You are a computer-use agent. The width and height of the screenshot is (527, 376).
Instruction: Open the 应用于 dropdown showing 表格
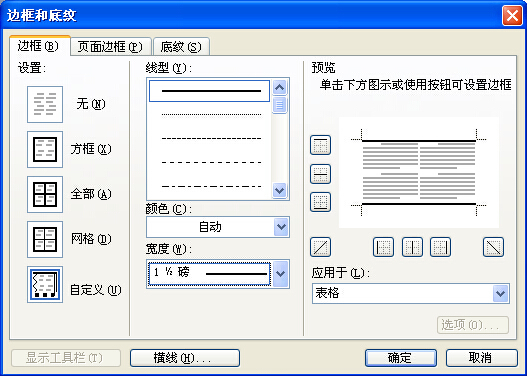pos(411,294)
